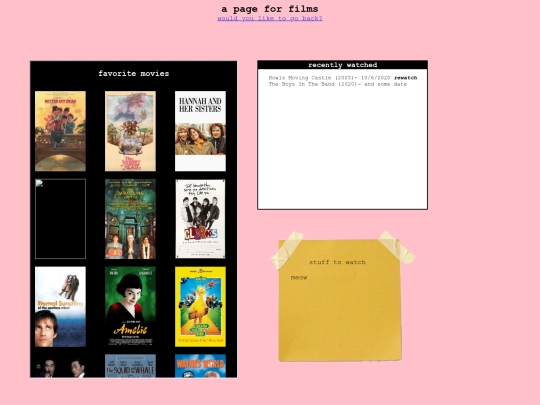Open the Hannah and Her Sisters poster
Screen dimensions: 540x405
coord(200,131)
